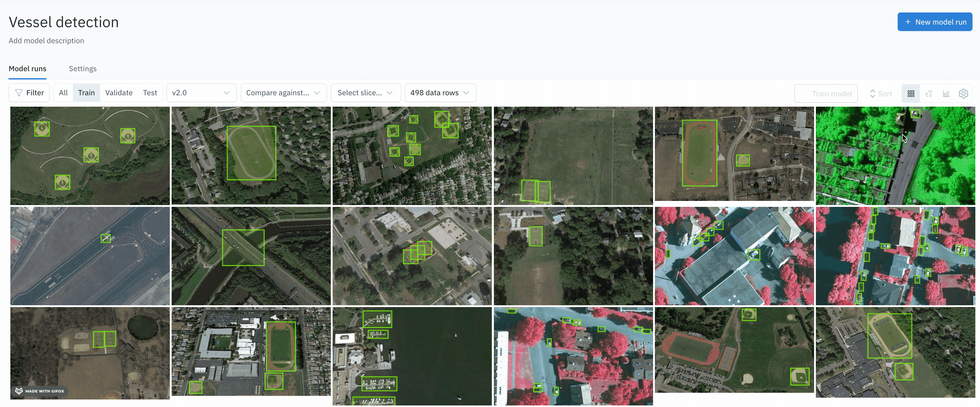
Task: Click Add model description text
Action: (x=46, y=41)
